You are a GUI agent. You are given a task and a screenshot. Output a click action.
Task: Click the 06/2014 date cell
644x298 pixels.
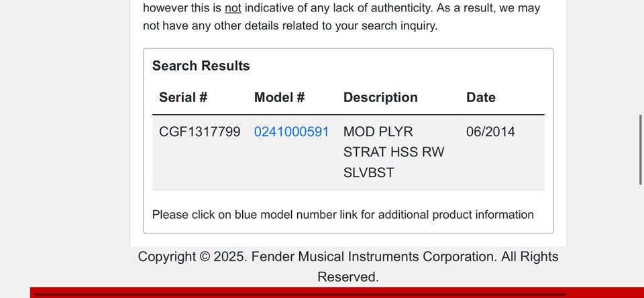[490, 132]
